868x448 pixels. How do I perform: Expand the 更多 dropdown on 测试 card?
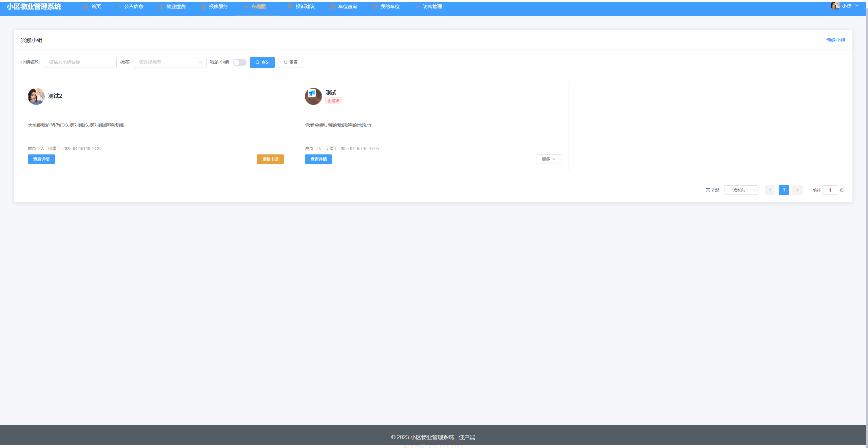548,159
